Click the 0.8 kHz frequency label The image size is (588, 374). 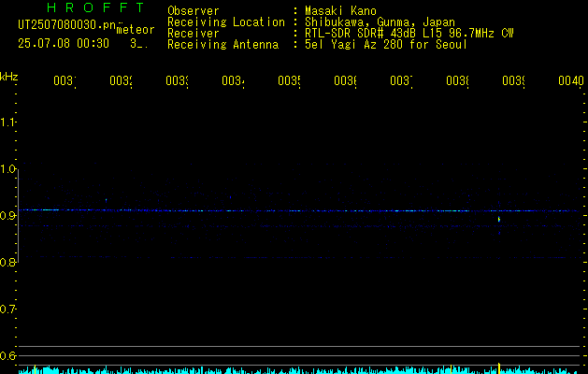coord(7,262)
